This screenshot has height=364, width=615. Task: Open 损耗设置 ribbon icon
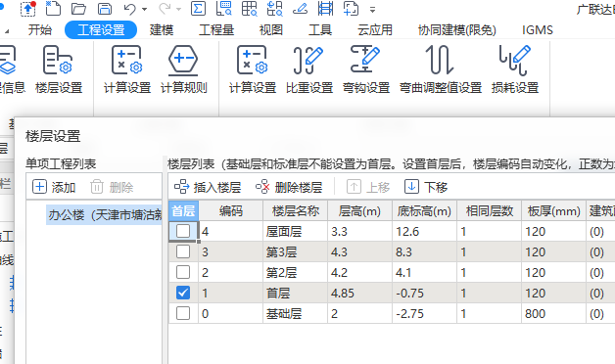pyautogui.click(x=515, y=68)
